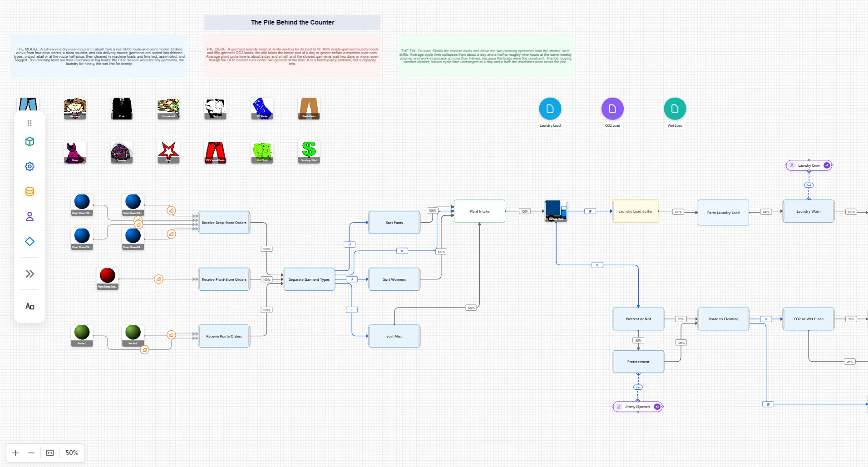This screenshot has height=467, width=868.
Task: Select the diamond decision tool in sidebar
Action: pyautogui.click(x=30, y=242)
